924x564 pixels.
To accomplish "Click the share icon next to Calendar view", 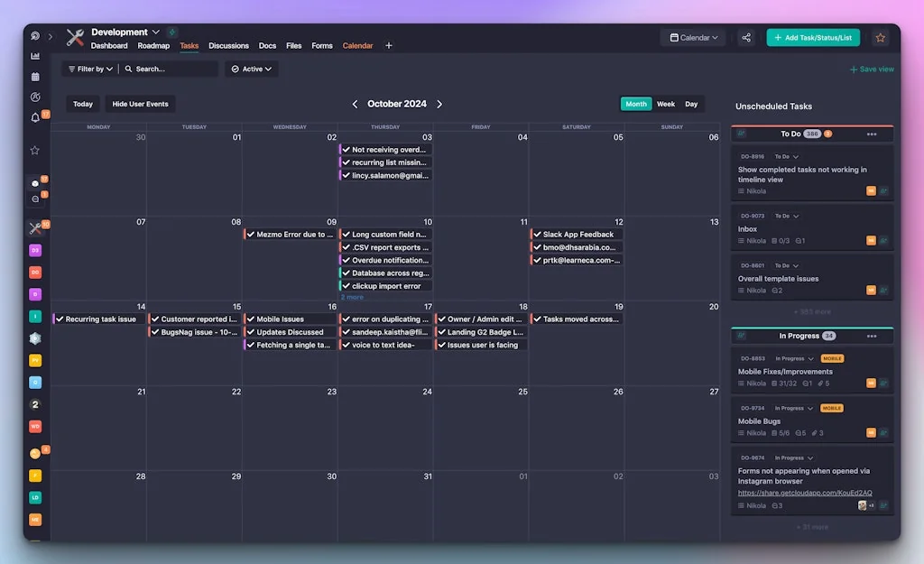I will (746, 37).
